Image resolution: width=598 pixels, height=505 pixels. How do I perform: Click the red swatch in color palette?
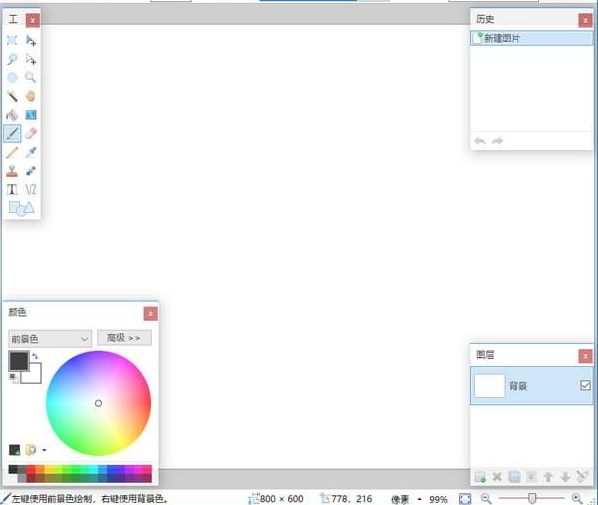tap(31, 469)
